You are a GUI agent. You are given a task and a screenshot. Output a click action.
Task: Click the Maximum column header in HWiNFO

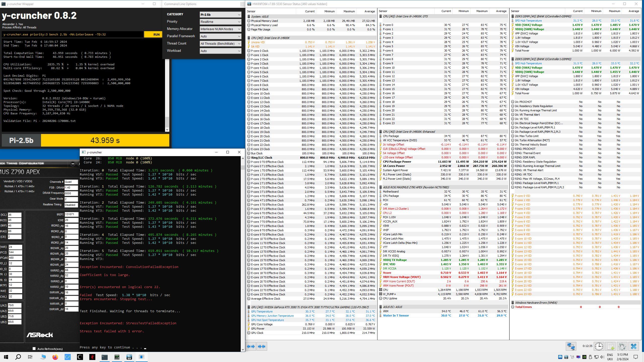(349, 11)
